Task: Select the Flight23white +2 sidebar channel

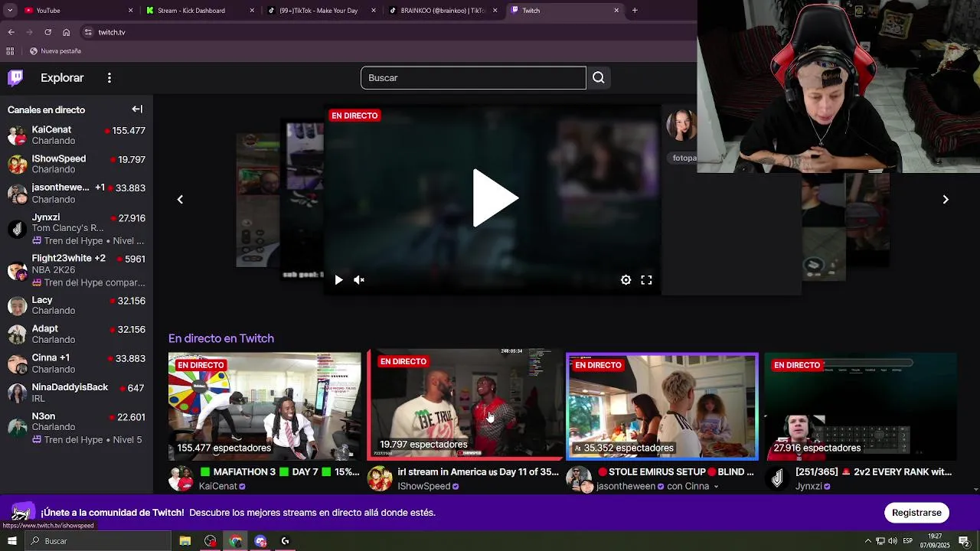Action: [x=77, y=270]
